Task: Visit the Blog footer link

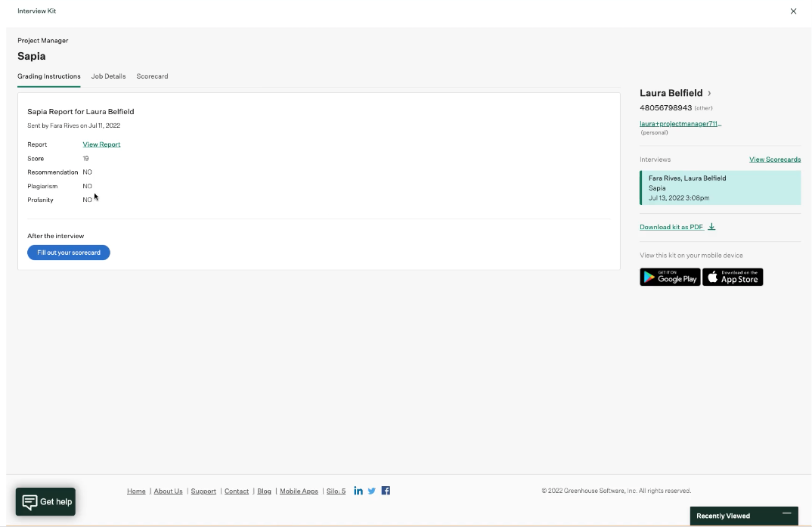Action: pos(264,491)
